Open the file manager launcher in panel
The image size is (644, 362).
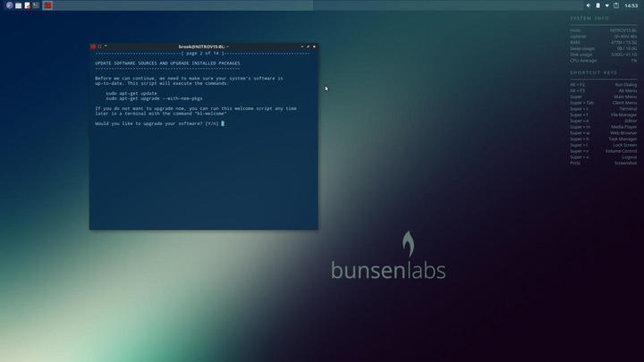coord(19,5)
